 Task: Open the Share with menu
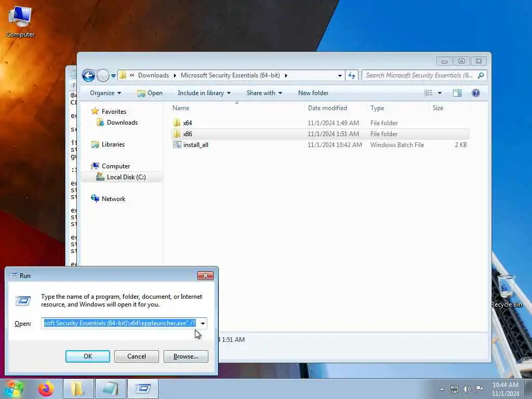(x=264, y=93)
